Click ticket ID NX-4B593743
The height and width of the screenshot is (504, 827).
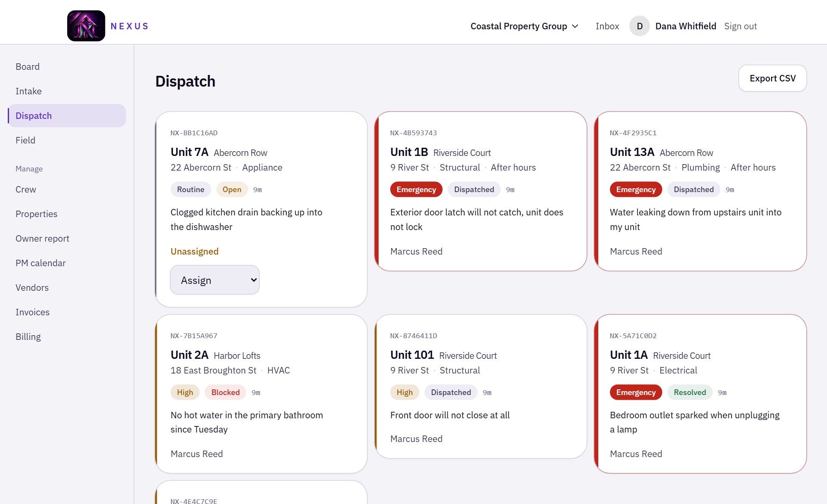pos(413,133)
